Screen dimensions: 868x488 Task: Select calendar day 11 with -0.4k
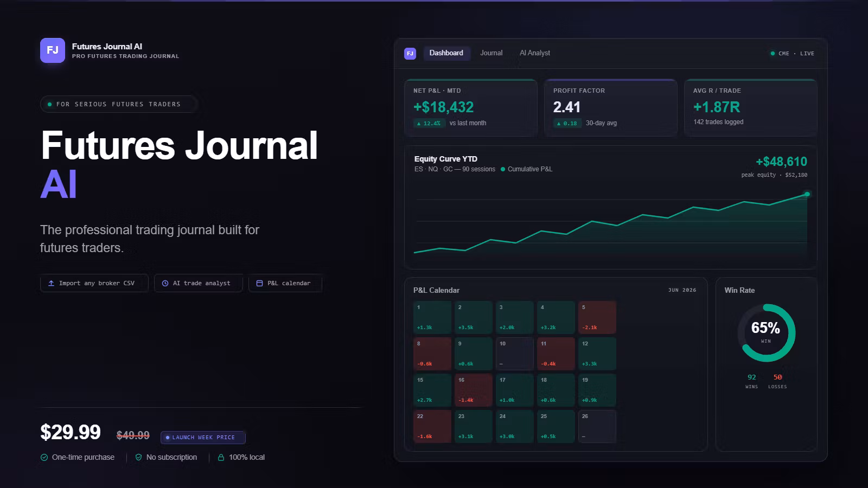(556, 354)
